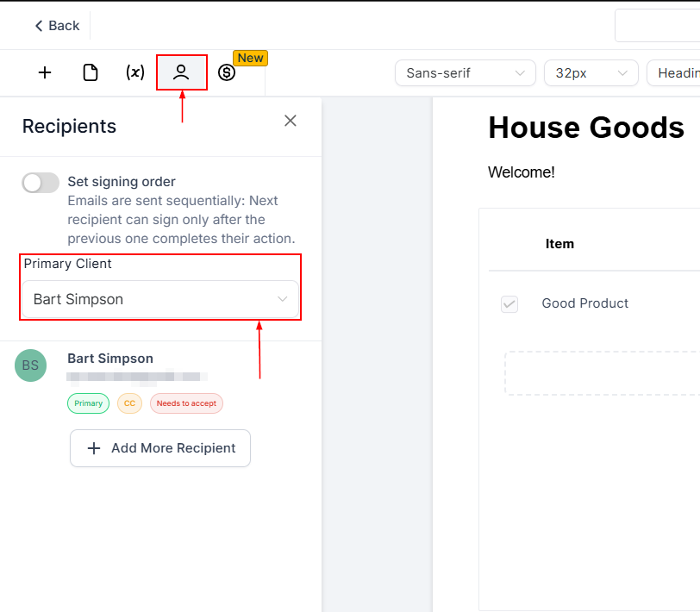Open the dollar payment icon
Viewport: 700px width, 612px height.
click(x=227, y=72)
